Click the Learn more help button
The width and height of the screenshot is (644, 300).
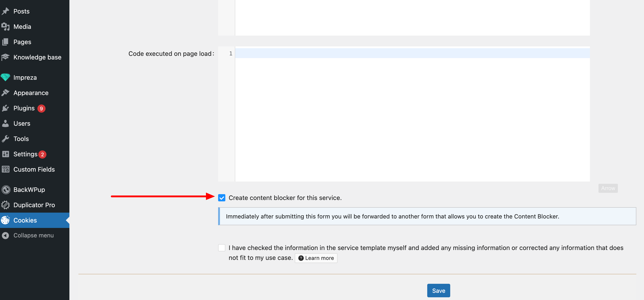coord(316,258)
